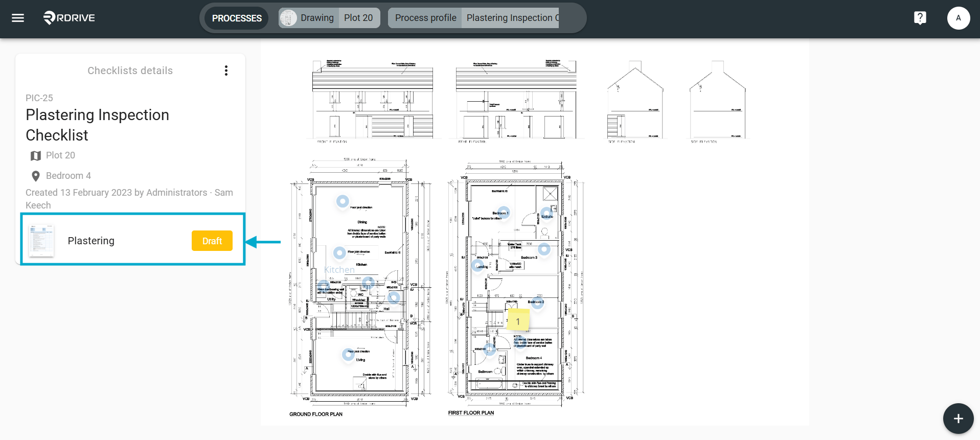Expand the Plastering Inspection breadcrumb selector
Screen dimensions: 980x440
click(x=510, y=18)
